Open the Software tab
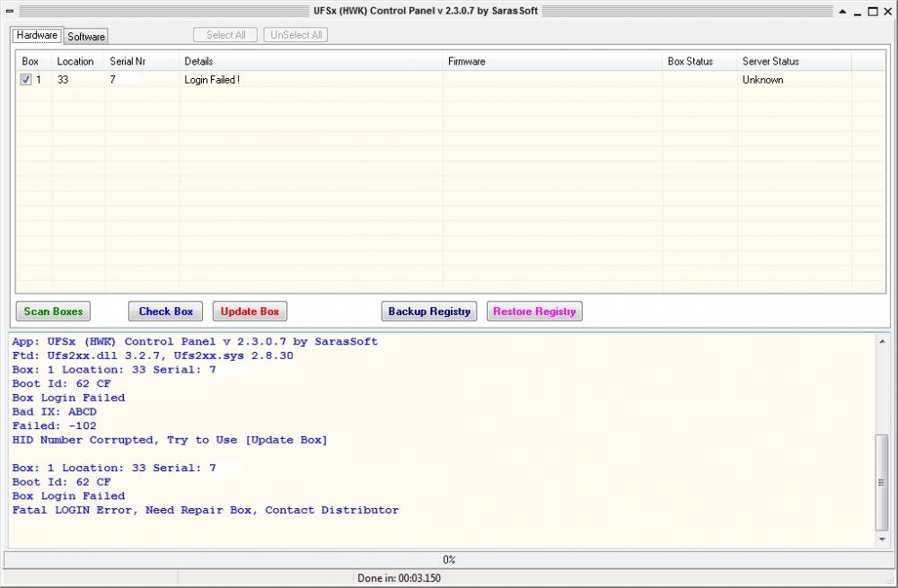 pos(86,37)
